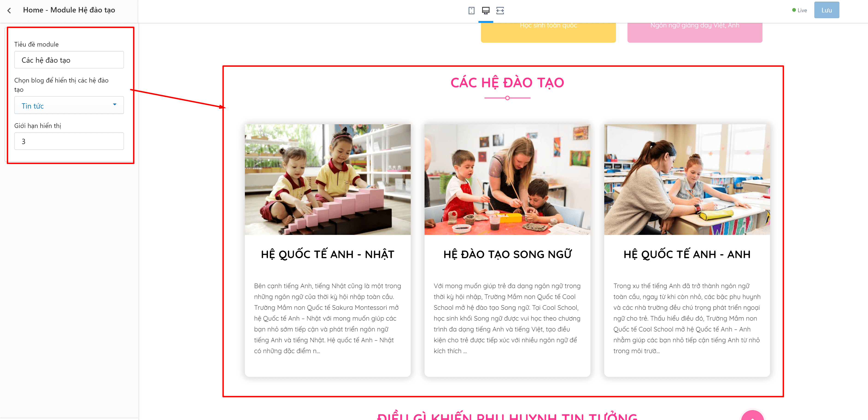Click the teacher with girl photo

[x=687, y=179]
